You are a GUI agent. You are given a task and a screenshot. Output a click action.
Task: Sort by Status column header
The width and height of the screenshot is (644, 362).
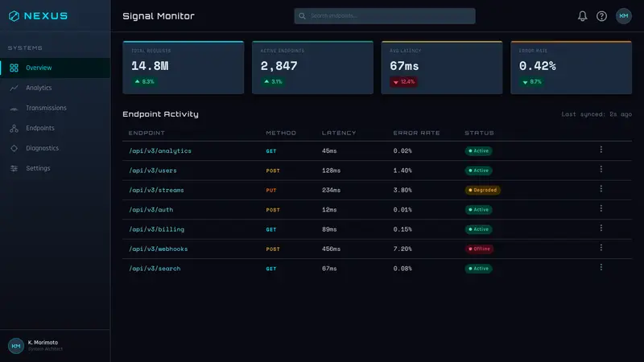point(479,133)
